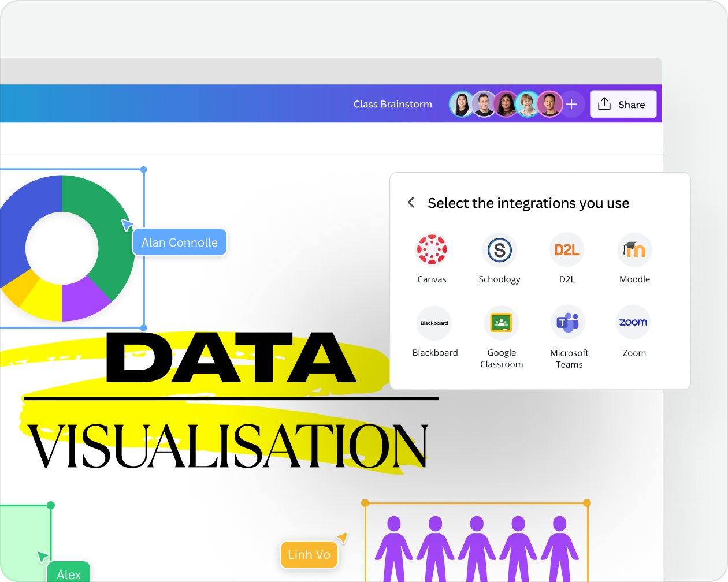
Task: Click the second collaborator avatar
Action: click(484, 104)
